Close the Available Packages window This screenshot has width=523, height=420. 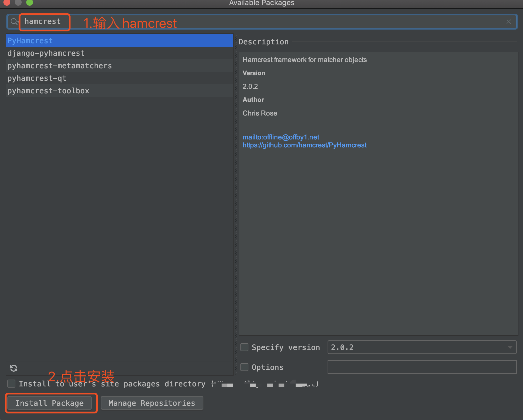[7, 2]
